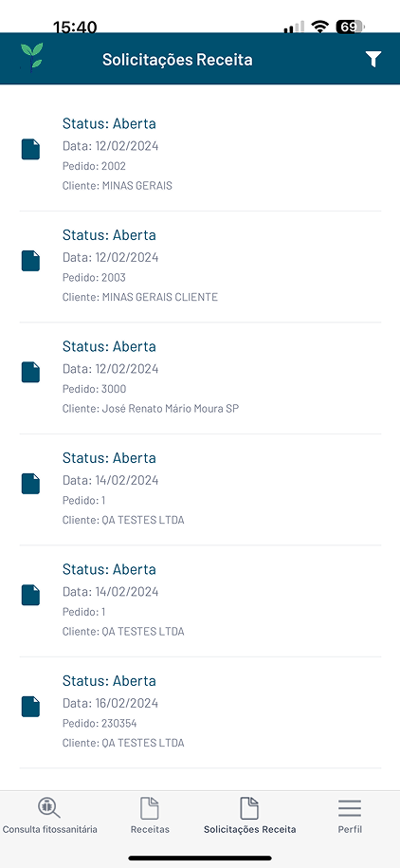Image resolution: width=400 pixels, height=868 pixels.
Task: Open the filter icon in header
Action: pyautogui.click(x=374, y=59)
